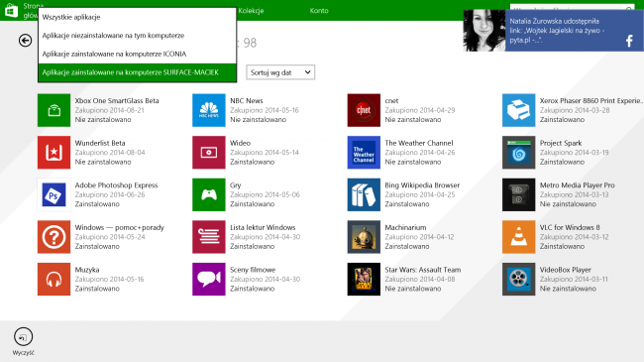Select the Machinarium robot icon
The height and width of the screenshot is (362, 644).
click(364, 237)
